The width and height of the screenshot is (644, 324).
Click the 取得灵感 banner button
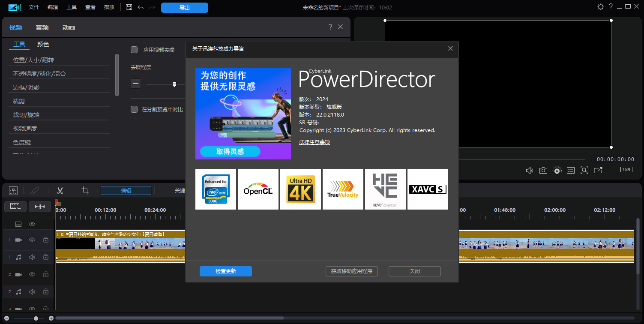[230, 152]
